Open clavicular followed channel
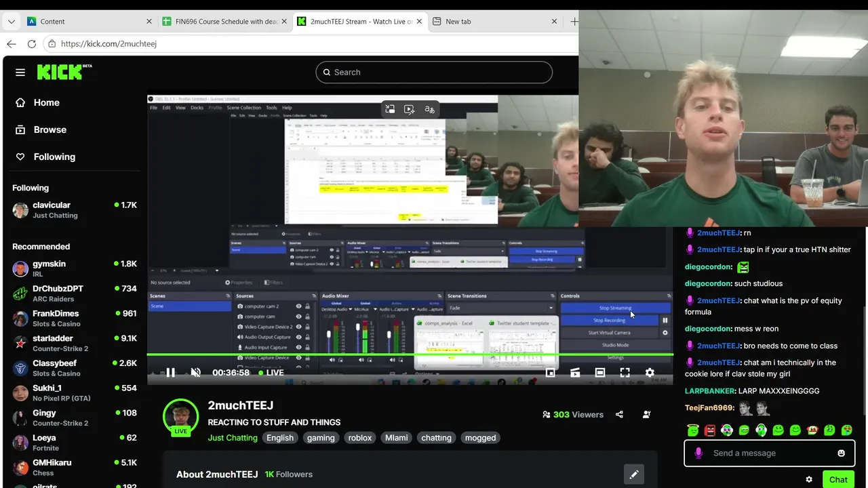This screenshot has width=868, height=488. tap(75, 210)
